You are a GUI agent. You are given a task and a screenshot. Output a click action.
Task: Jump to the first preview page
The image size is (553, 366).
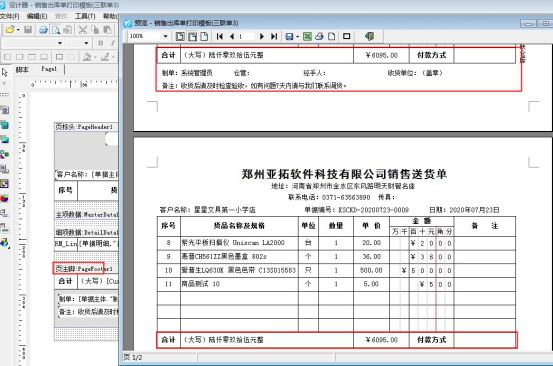coord(220,36)
